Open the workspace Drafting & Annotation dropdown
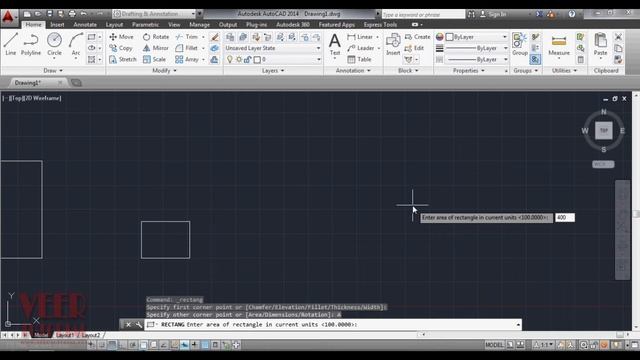Screen dimensions: 640x360 coord(154,14)
